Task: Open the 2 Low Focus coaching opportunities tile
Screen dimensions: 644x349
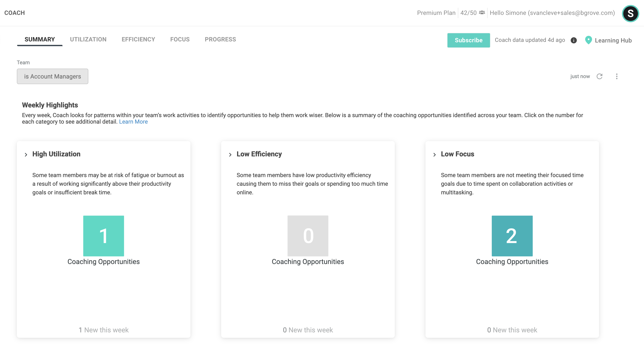Action: [x=512, y=236]
